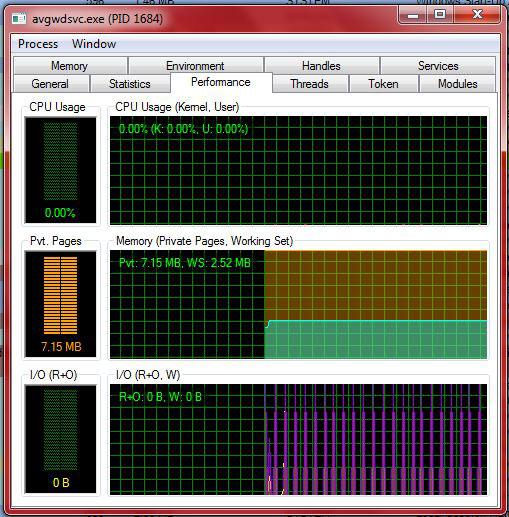Screen dimensions: 509x517
Task: Switch to the Handles tab
Action: pyautogui.click(x=321, y=66)
